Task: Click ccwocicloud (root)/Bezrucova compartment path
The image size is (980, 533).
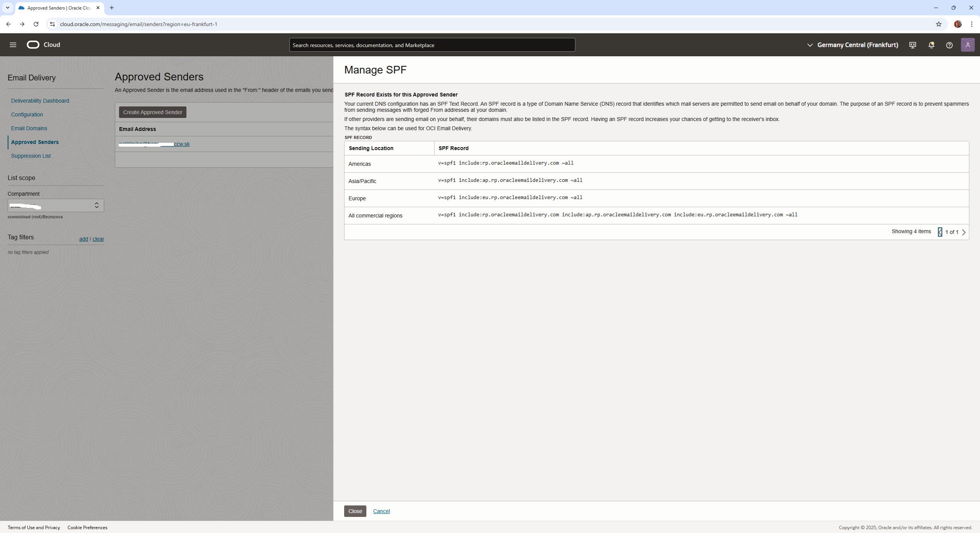Action: coord(35,217)
